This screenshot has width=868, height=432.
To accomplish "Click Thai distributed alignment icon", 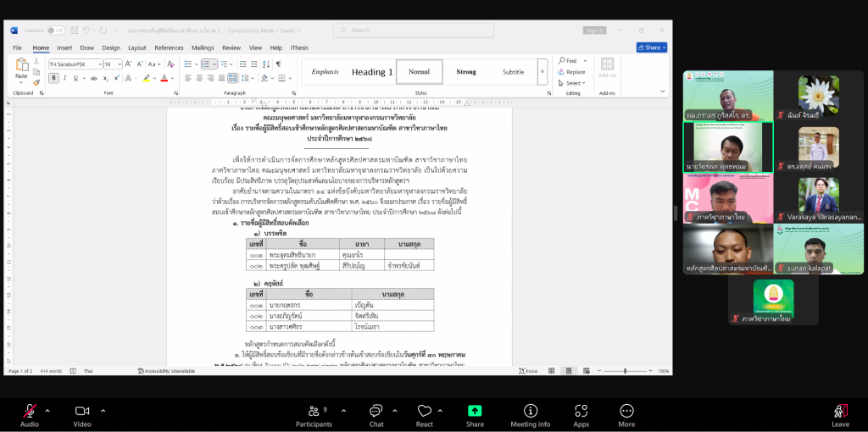I will pos(232,78).
